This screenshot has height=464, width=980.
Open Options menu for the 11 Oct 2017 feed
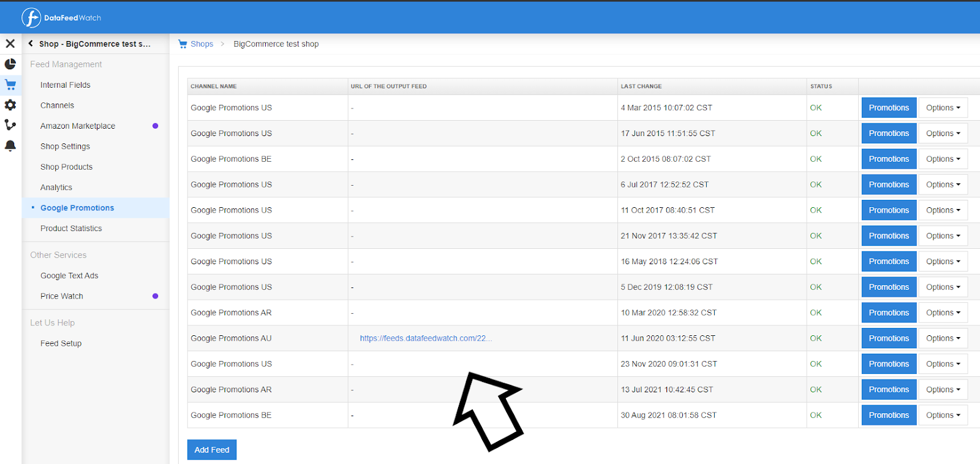pos(943,210)
